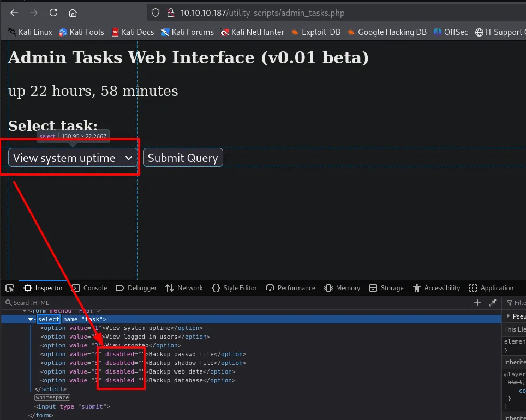Select the Backup database option node
The width and height of the screenshot is (526, 420).
pyautogui.click(x=138, y=380)
